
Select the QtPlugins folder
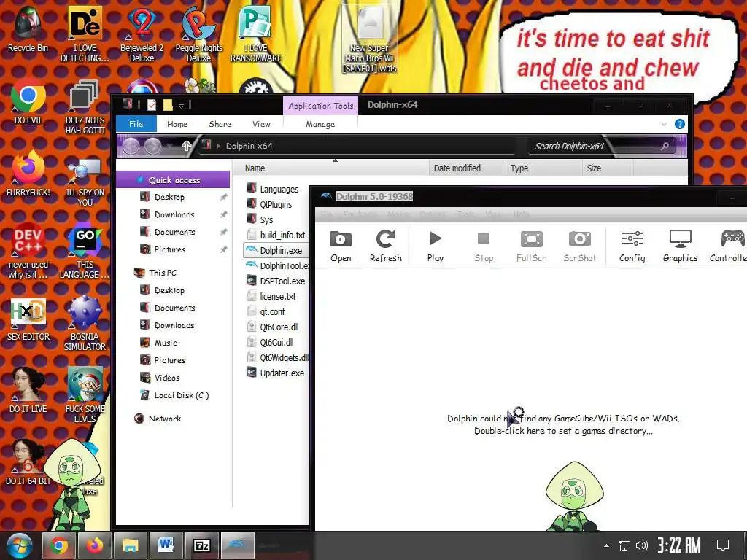pyautogui.click(x=269, y=204)
